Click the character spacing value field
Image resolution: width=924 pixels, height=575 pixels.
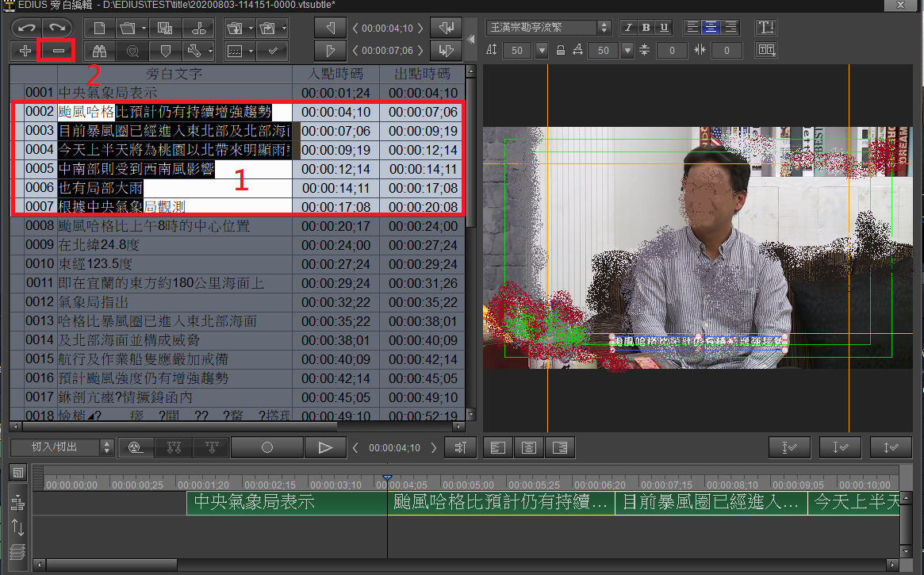tap(727, 51)
